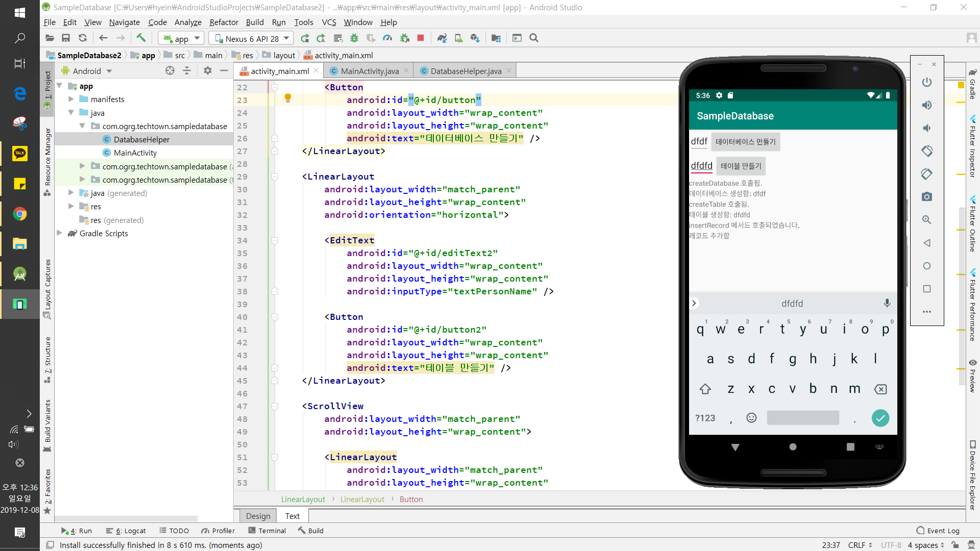Open the Refactor menu
The width and height of the screenshot is (980, 551).
tap(224, 22)
